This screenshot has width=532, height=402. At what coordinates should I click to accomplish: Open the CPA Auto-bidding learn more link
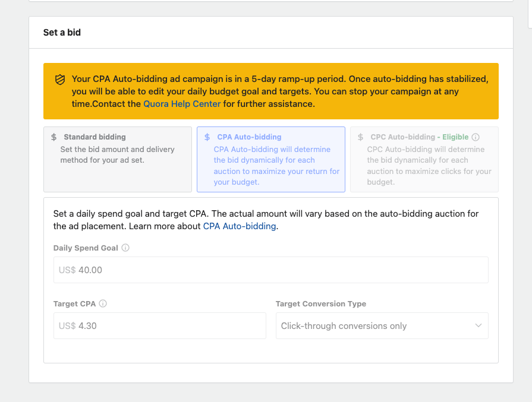(239, 226)
